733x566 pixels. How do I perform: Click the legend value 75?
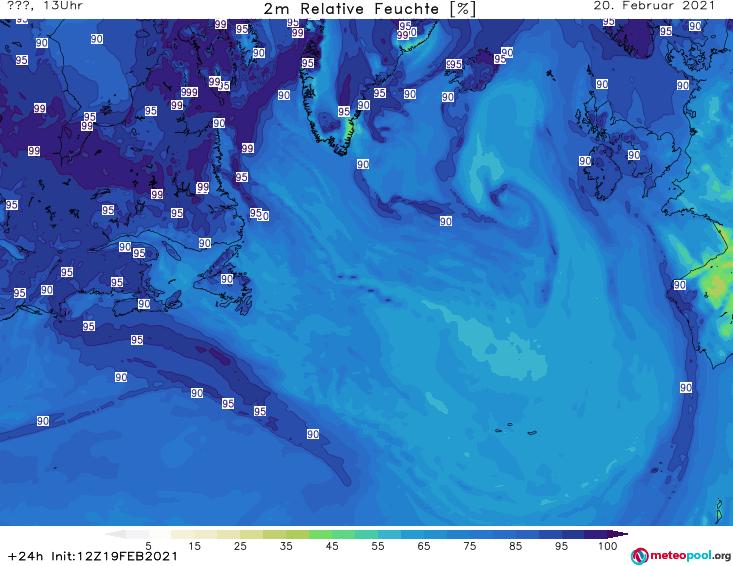pos(469,546)
